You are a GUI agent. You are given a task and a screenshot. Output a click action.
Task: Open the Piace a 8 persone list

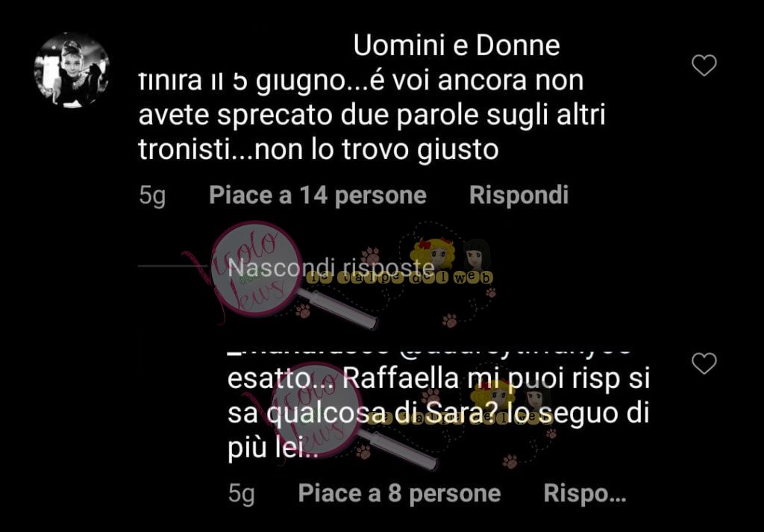point(399,493)
